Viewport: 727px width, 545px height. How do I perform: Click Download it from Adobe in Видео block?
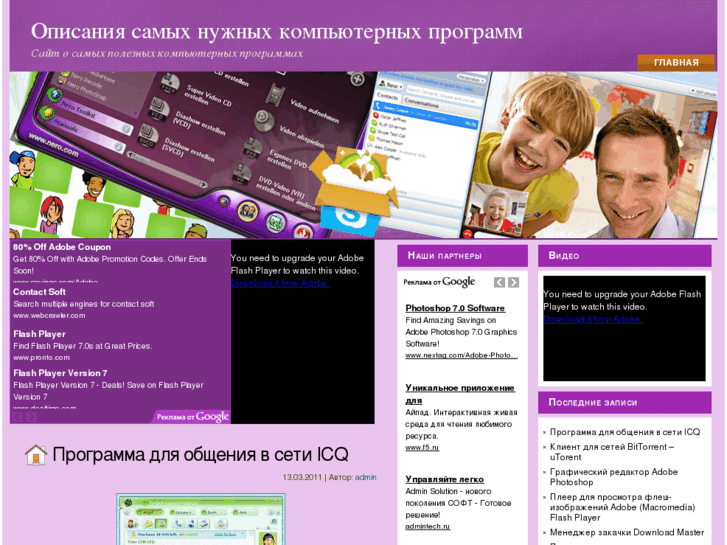point(593,319)
